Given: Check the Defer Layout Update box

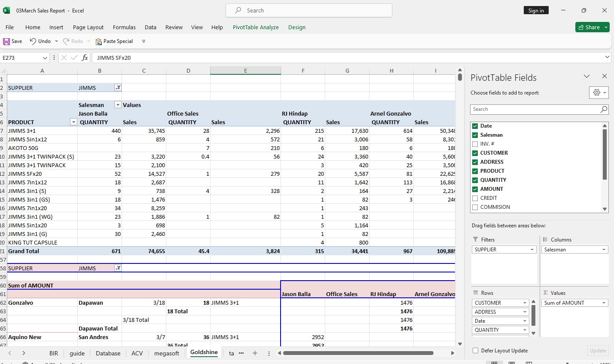Looking at the screenshot, I should click(475, 351).
